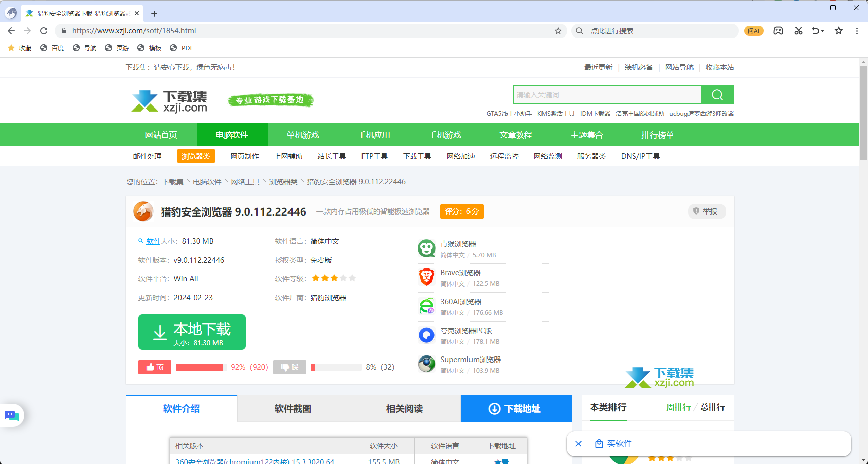Open the 夸克浏览器PC版 icon
This screenshot has height=464, width=868.
click(x=427, y=336)
